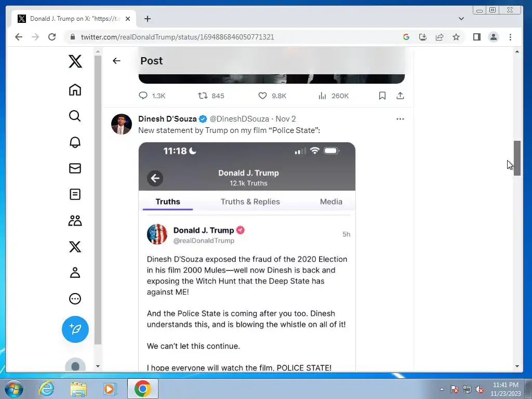Image resolution: width=532 pixels, height=399 pixels.
Task: Go to Home via house icon
Action: click(75, 90)
